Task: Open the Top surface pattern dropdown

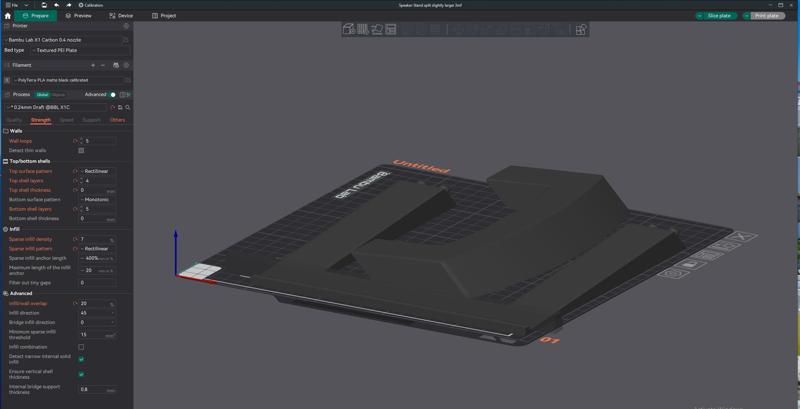Action: [97, 171]
